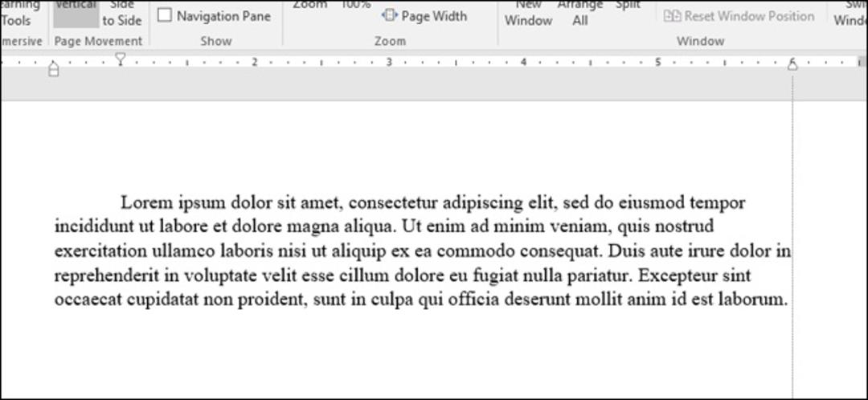Open the Switch Windows dropdown

[850, 14]
